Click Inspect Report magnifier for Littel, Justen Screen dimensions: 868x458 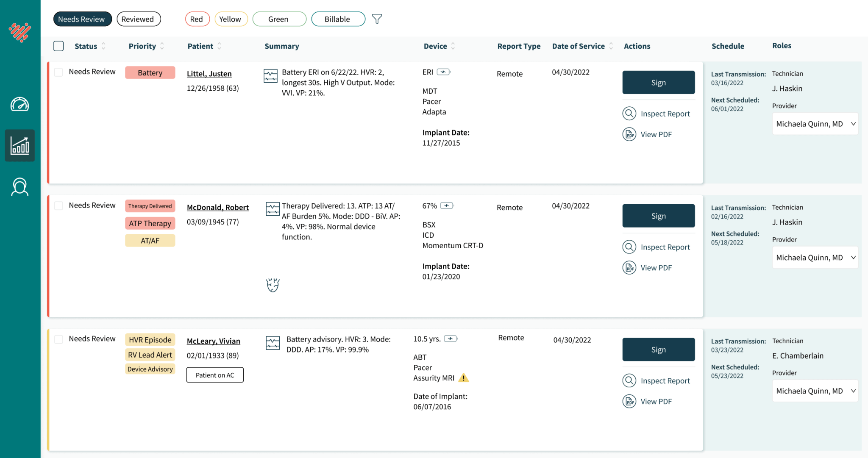tap(629, 114)
